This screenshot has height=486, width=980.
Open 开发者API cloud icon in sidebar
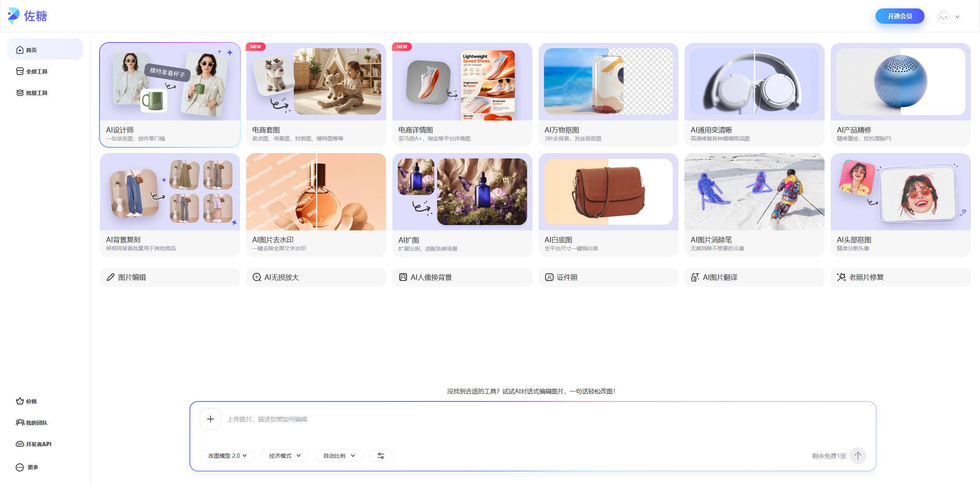click(20, 444)
